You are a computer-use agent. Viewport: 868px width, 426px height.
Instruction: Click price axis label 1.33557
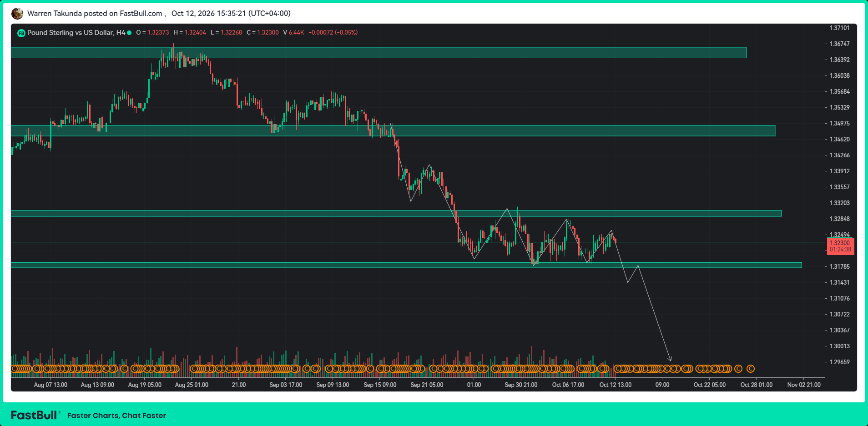[839, 187]
